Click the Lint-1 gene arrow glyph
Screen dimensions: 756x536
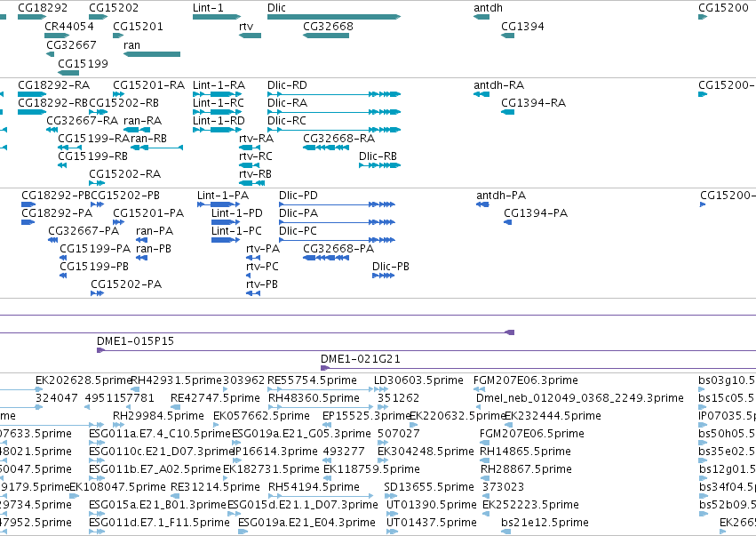coord(217,17)
